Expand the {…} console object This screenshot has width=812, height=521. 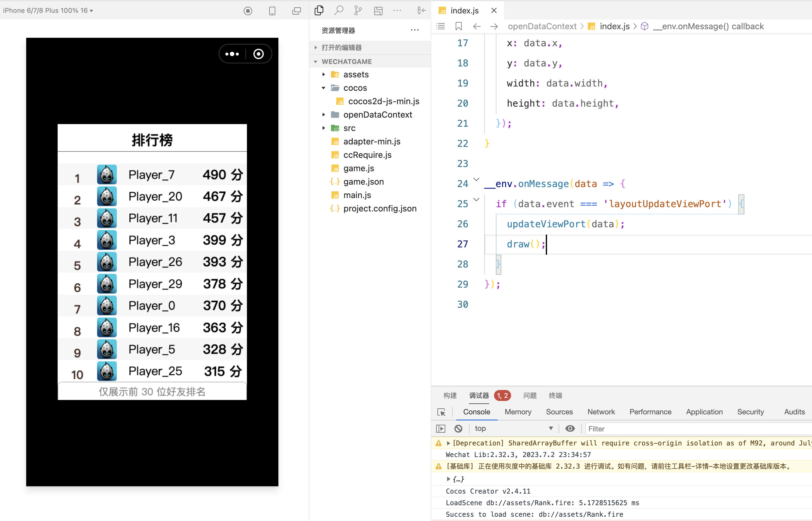(448, 479)
